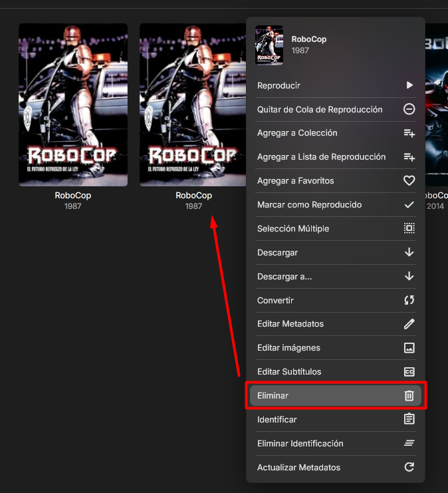Select Convertir from the menu
This screenshot has height=493, width=448.
coord(336,300)
